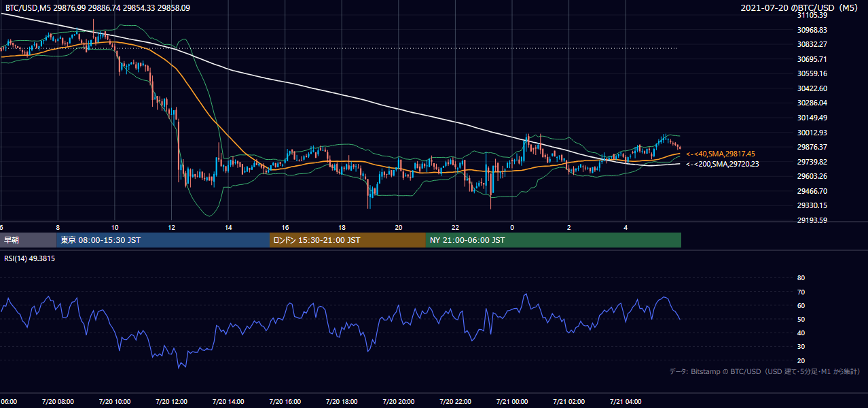Click the RSI 80 level label

pyautogui.click(x=801, y=278)
